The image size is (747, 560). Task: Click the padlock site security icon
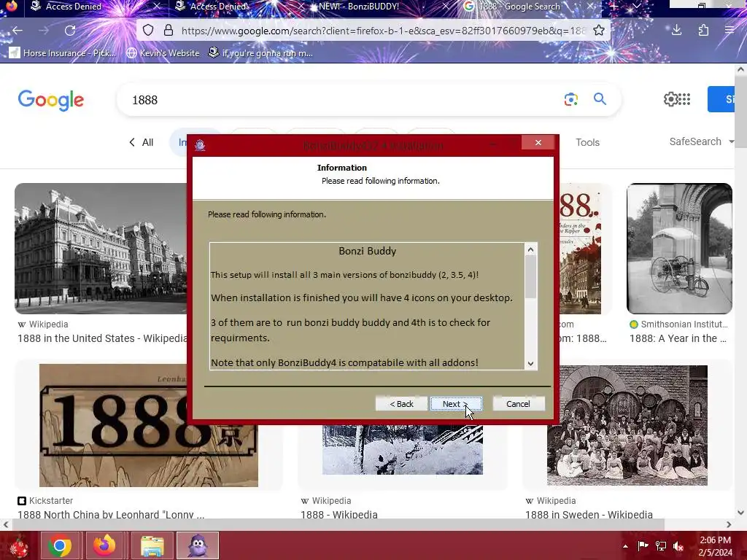click(x=169, y=31)
